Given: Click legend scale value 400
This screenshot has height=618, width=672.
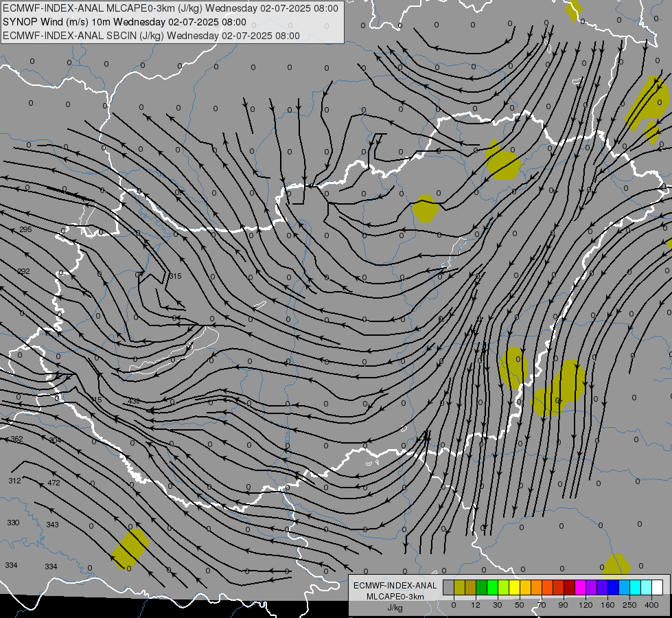Looking at the screenshot, I should (651, 605).
